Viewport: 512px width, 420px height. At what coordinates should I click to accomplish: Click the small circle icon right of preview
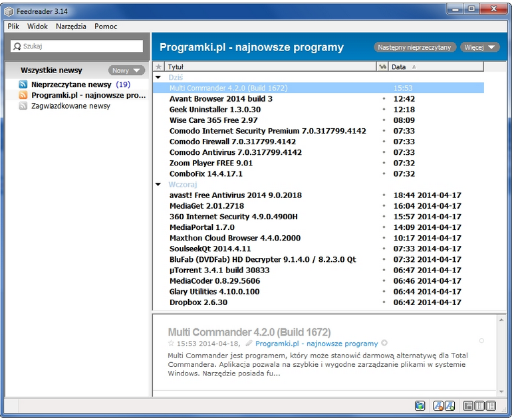click(481, 341)
